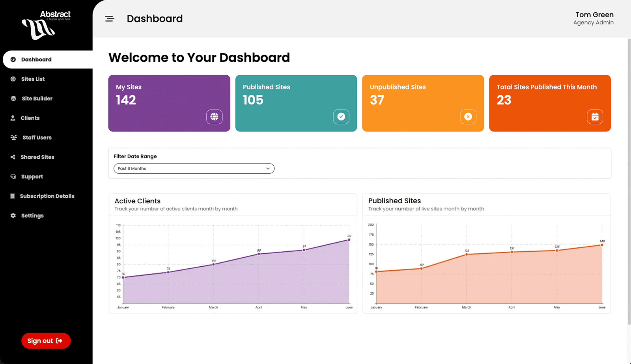Select June data point on Active Clients chart
This screenshot has width=631, height=364.
point(349,240)
